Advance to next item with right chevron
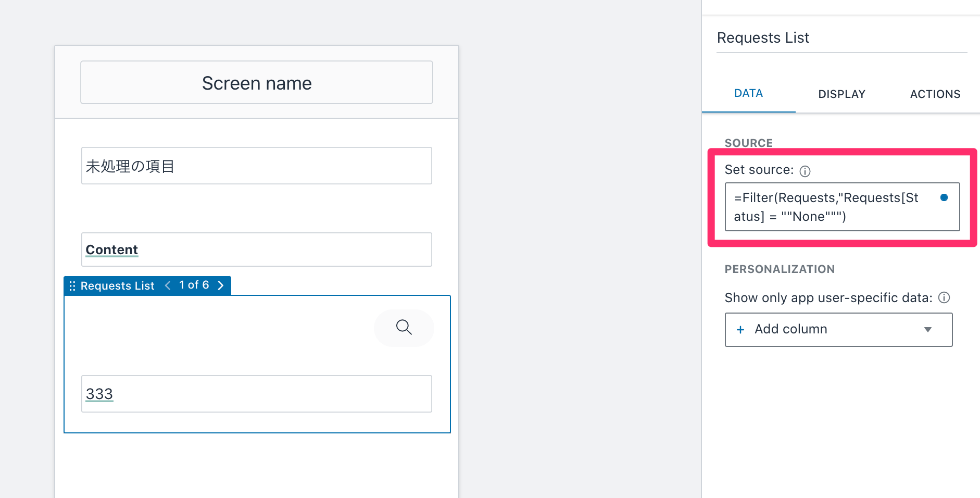980x498 pixels. (221, 285)
